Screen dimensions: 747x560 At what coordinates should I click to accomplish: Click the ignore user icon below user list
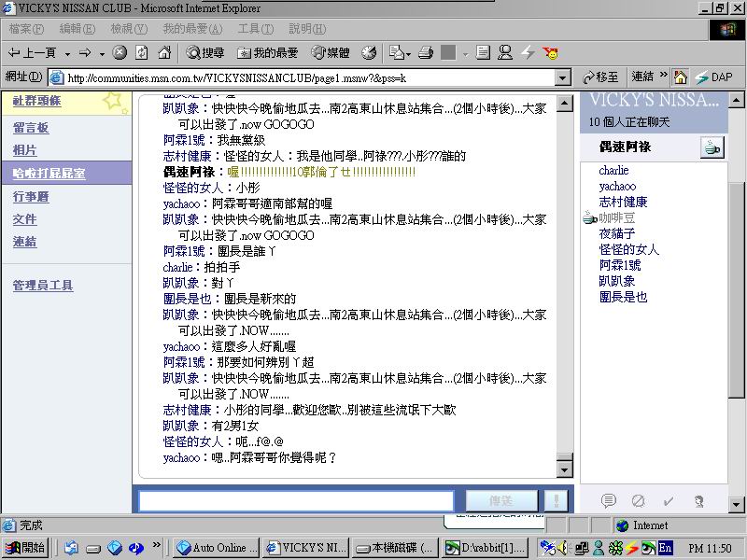[x=639, y=501]
